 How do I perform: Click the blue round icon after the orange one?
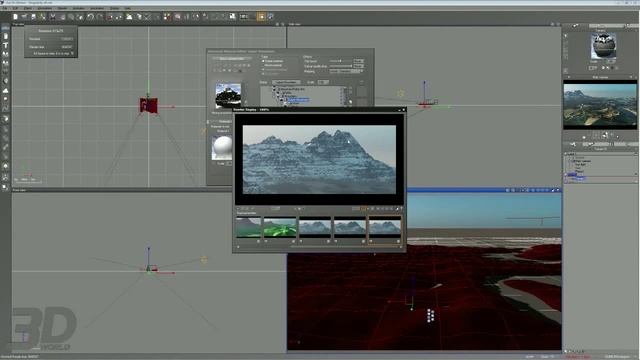click(x=271, y=16)
